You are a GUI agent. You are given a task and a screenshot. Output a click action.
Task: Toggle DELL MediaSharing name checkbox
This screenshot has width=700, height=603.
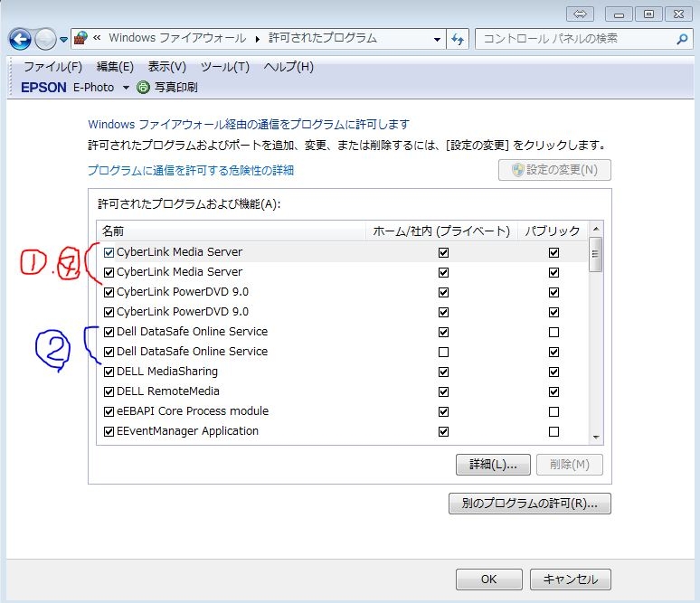(x=109, y=372)
